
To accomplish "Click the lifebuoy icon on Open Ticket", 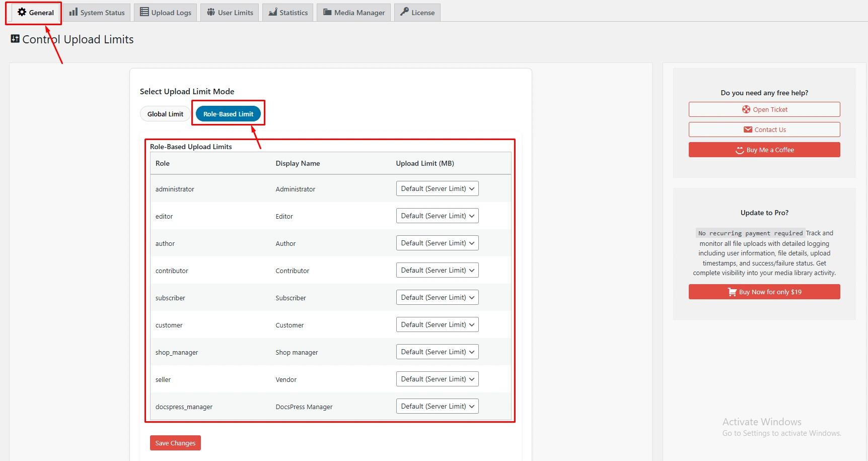I will tap(746, 109).
